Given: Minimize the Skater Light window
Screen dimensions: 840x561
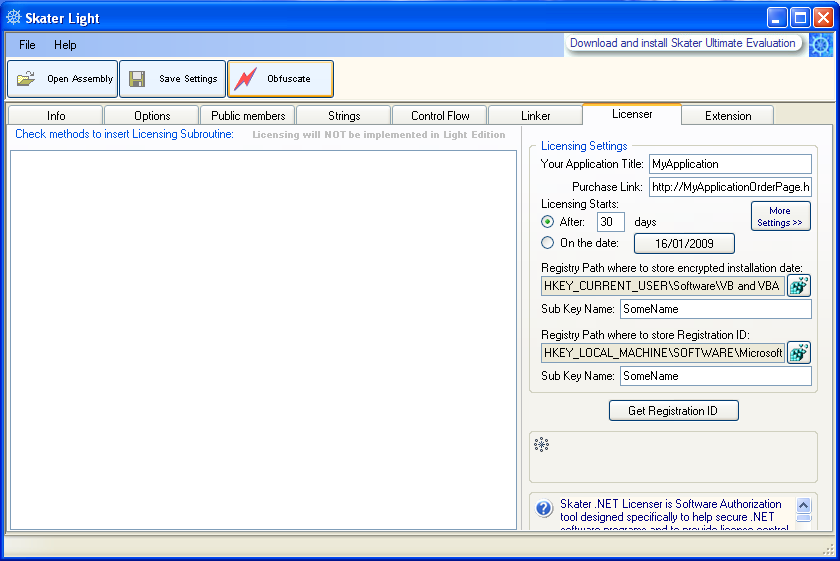Looking at the screenshot, I should click(x=777, y=18).
